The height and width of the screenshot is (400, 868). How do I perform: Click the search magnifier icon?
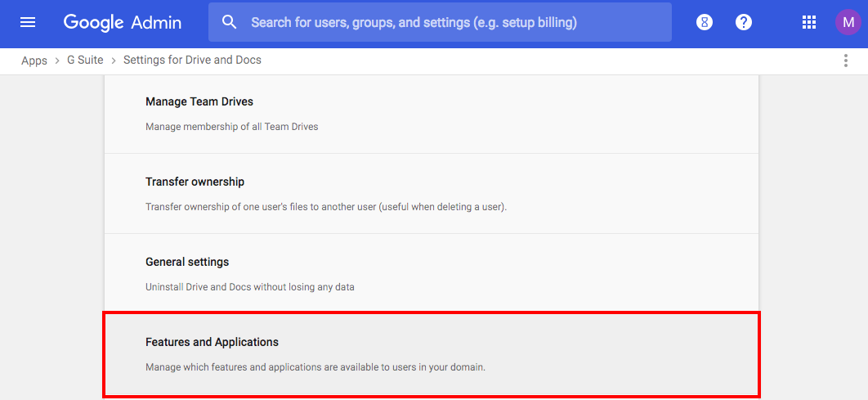pos(229,22)
